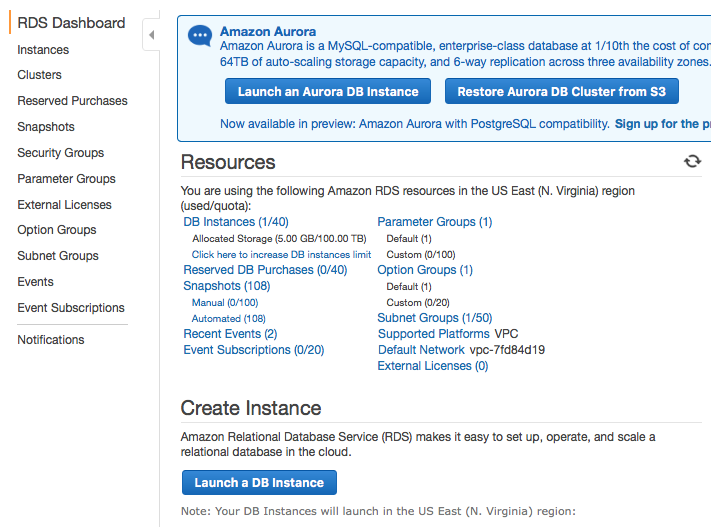Go to Parameter Groups in sidebar
The width and height of the screenshot is (711, 527).
pos(66,179)
